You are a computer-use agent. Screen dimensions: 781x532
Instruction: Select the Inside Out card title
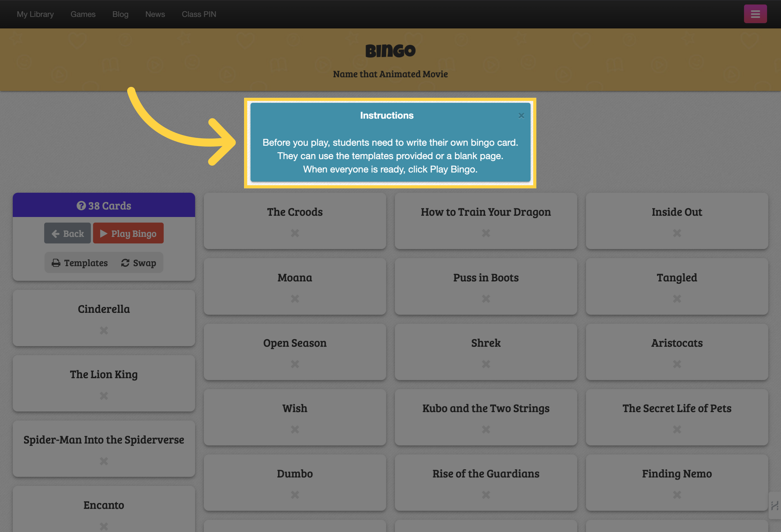coord(677,212)
